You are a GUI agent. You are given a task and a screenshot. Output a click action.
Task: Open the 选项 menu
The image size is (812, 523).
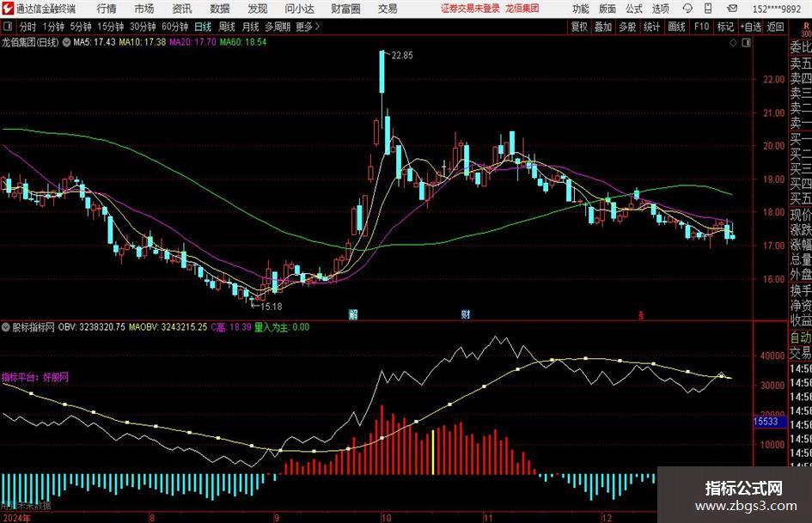click(x=660, y=9)
